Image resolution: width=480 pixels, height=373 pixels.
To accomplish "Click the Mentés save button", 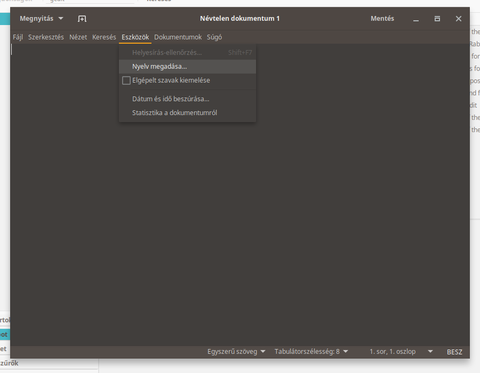I will pyautogui.click(x=382, y=19).
